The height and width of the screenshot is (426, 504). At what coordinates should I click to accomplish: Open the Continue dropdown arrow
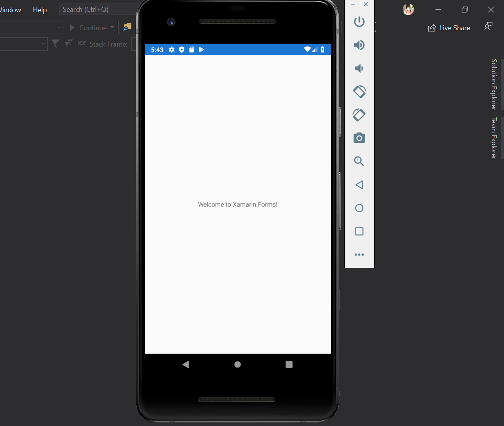(x=112, y=27)
